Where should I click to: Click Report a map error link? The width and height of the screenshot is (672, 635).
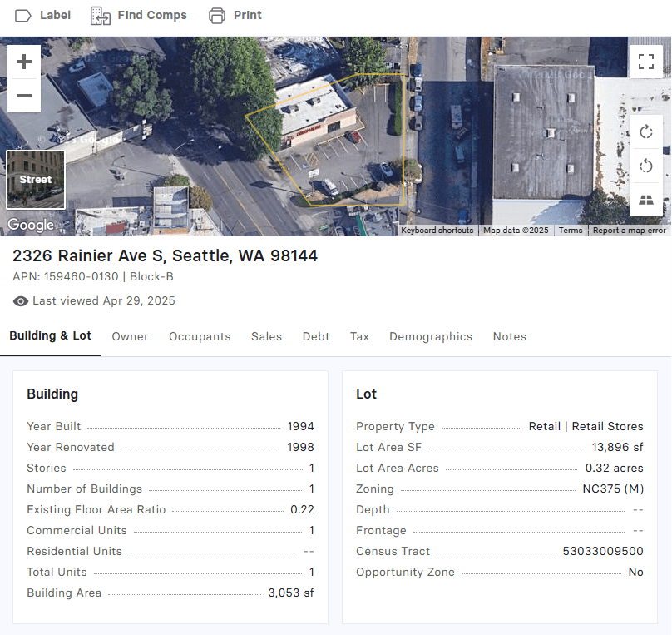629,231
